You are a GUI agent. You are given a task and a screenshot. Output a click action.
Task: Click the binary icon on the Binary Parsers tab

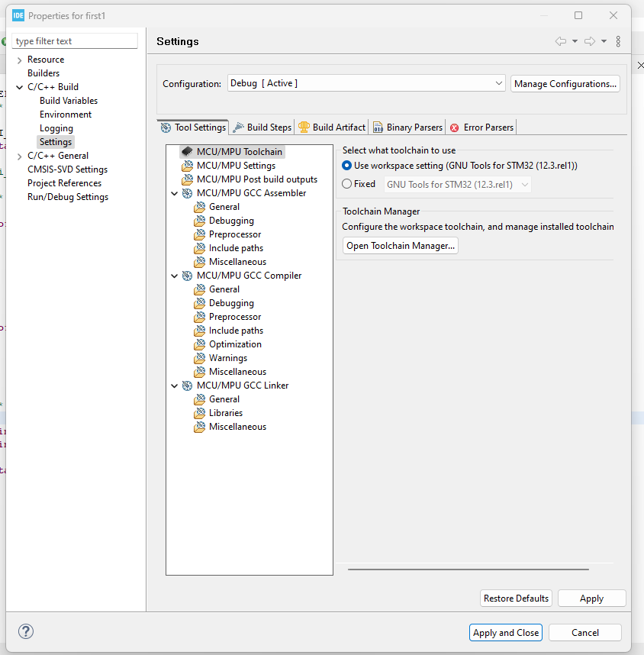378,127
